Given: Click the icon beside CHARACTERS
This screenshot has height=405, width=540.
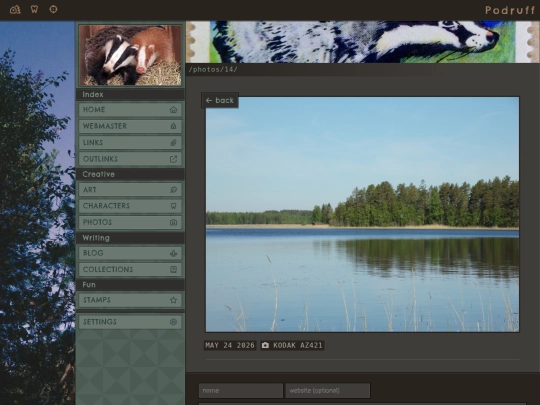Looking at the screenshot, I should 173,206.
